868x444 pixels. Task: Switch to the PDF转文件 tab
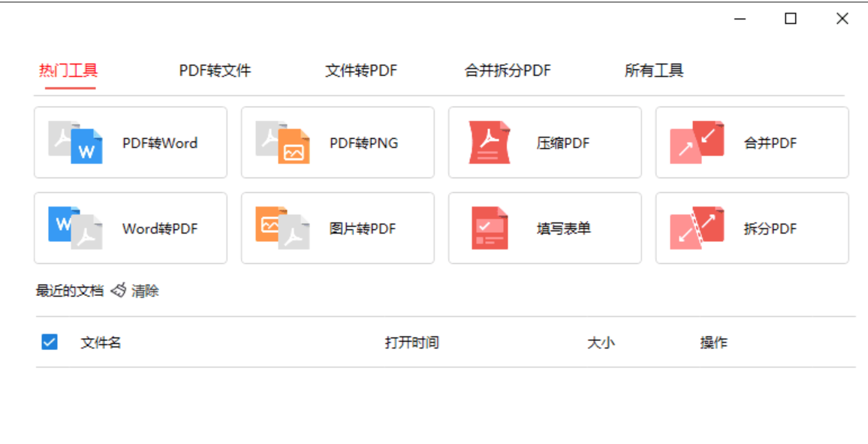point(216,70)
